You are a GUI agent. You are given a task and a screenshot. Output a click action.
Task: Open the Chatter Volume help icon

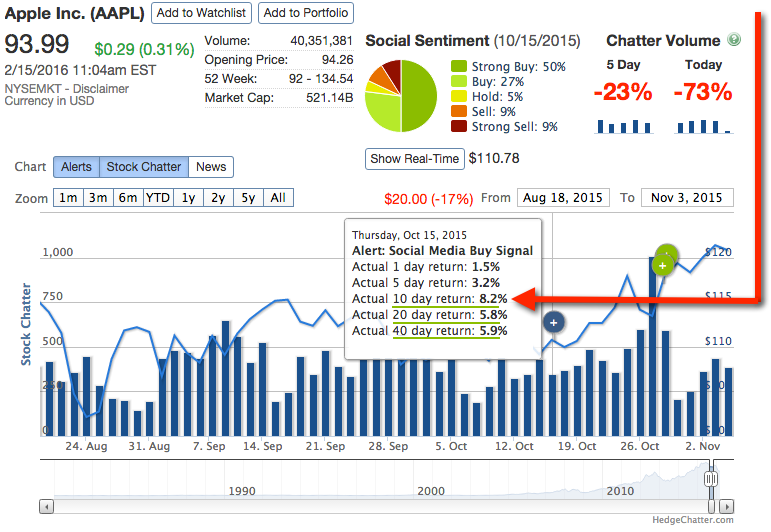coord(734,39)
